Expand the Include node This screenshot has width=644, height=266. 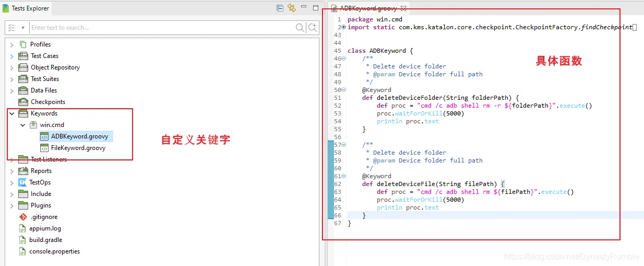(x=11, y=194)
